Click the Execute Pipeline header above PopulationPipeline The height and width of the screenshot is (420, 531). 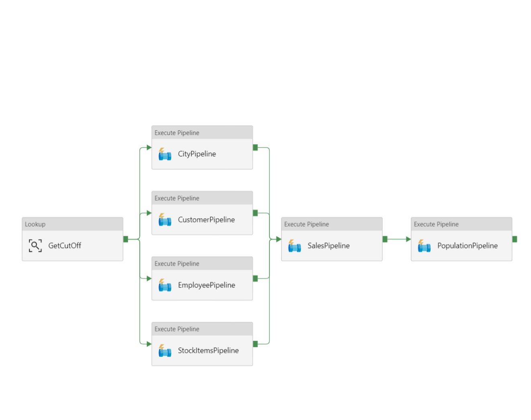click(462, 224)
